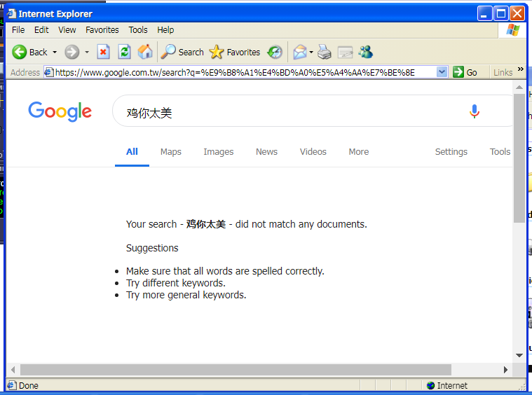The image size is (532, 395).
Task: Go to the Home page house icon
Action: coord(145,52)
